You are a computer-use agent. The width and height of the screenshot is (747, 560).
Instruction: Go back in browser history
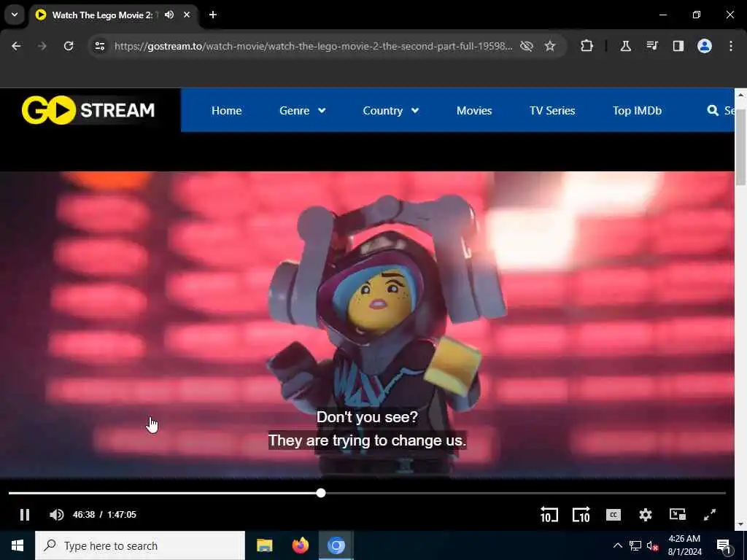pyautogui.click(x=16, y=46)
